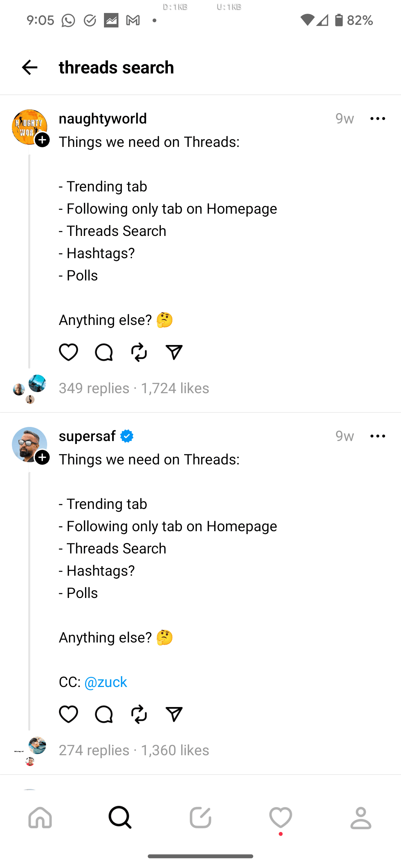Screen dimensions: 401x868
Task: Open the three-dot menu on naughtyworld's post
Action: [378, 118]
